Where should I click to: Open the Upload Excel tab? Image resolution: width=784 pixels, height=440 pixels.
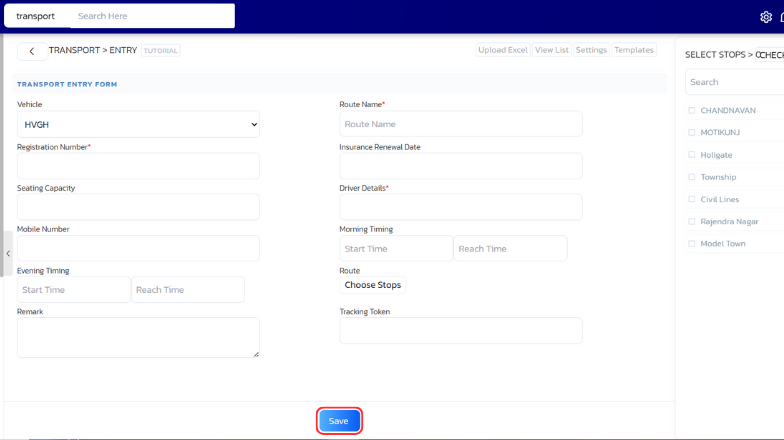click(x=502, y=50)
